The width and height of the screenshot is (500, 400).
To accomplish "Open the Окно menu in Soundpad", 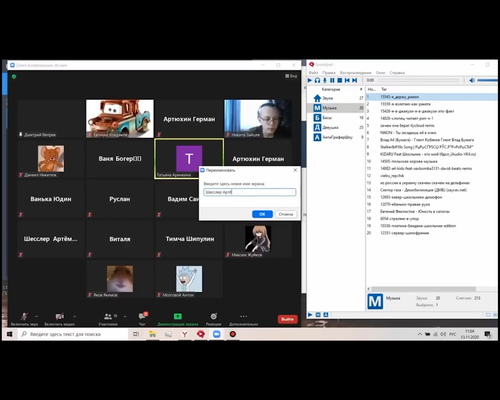I will pos(380,73).
